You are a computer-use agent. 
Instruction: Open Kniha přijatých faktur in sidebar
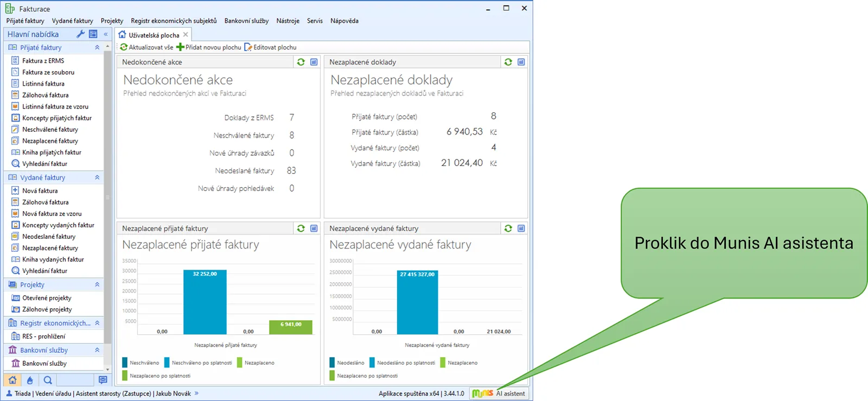tap(52, 152)
